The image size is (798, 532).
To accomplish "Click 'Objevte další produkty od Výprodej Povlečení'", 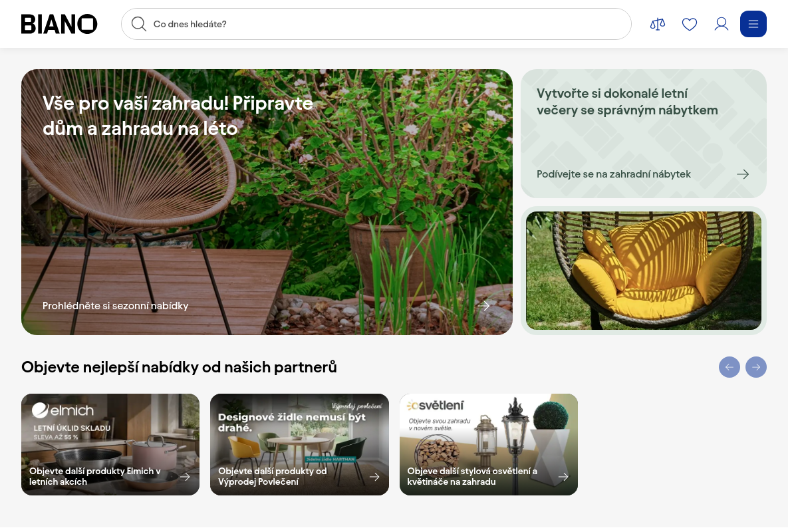I will pyautogui.click(x=273, y=476).
